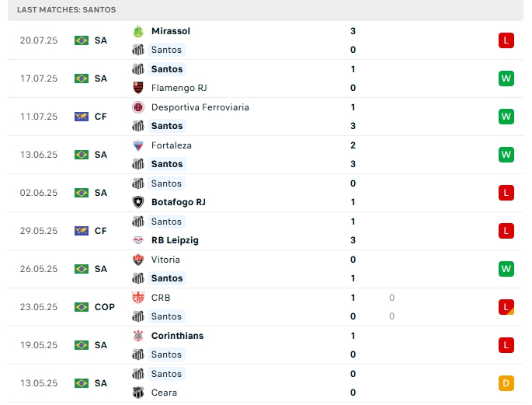The image size is (532, 405).
Task: Click the world flag icon on 11.07.25 row
Action: click(82, 117)
